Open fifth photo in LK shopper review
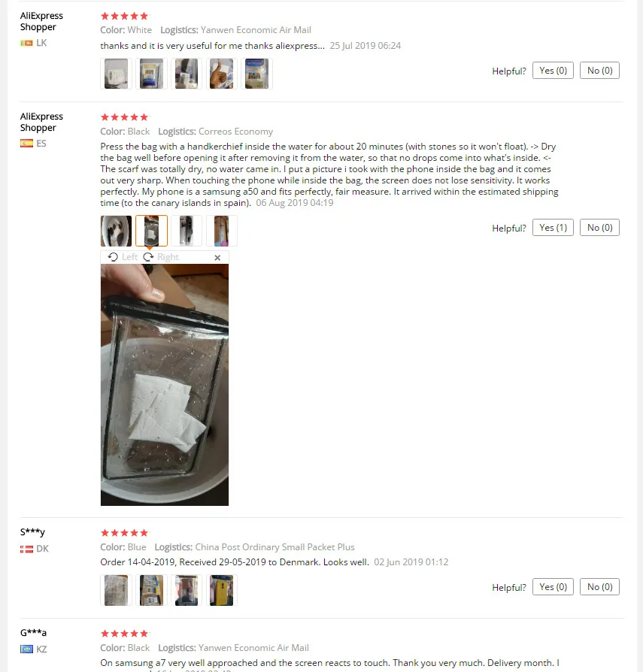Image resolution: width=643 pixels, height=672 pixels. 256,74
